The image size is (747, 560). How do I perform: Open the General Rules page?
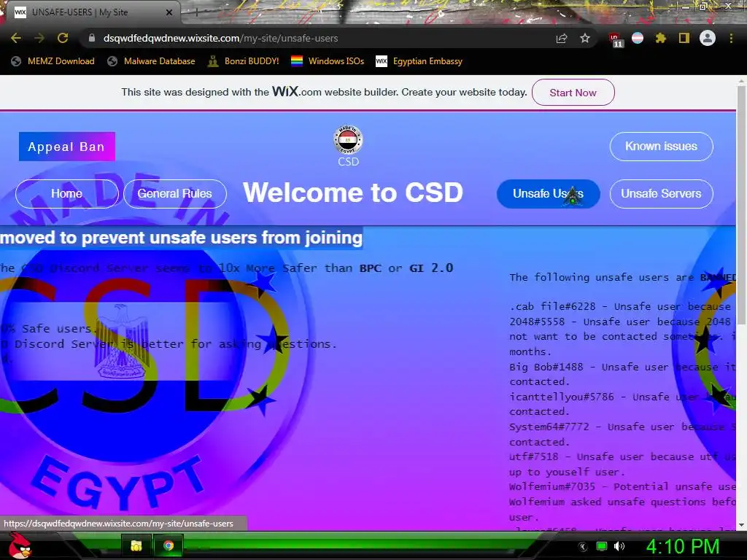tap(175, 194)
